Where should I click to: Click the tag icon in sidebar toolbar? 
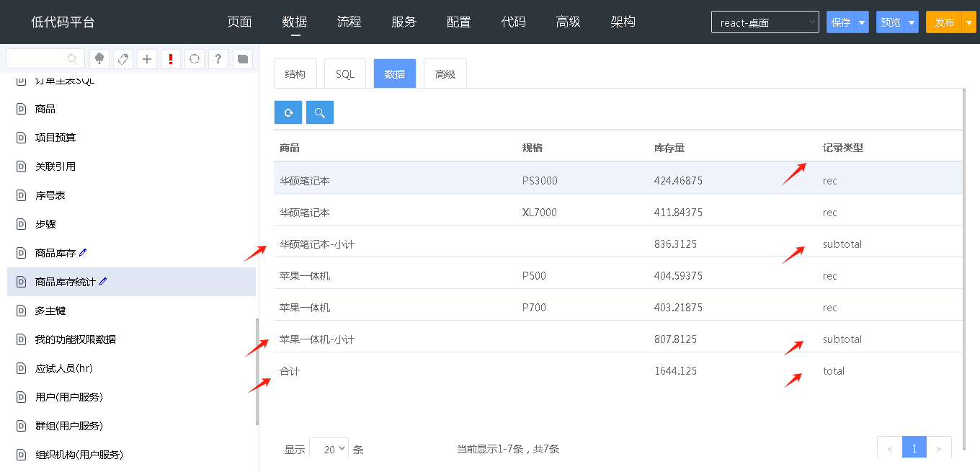tap(123, 59)
